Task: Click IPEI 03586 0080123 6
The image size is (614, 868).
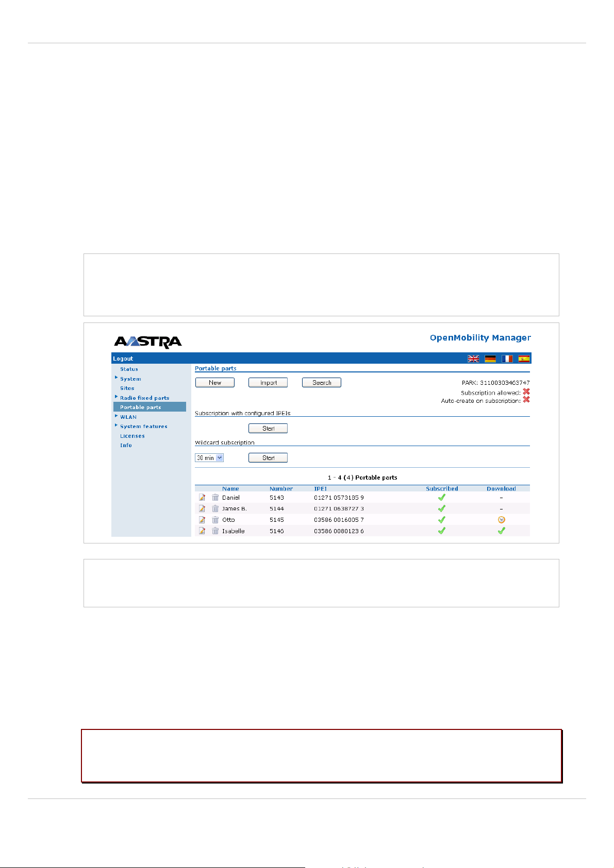Action: [339, 531]
